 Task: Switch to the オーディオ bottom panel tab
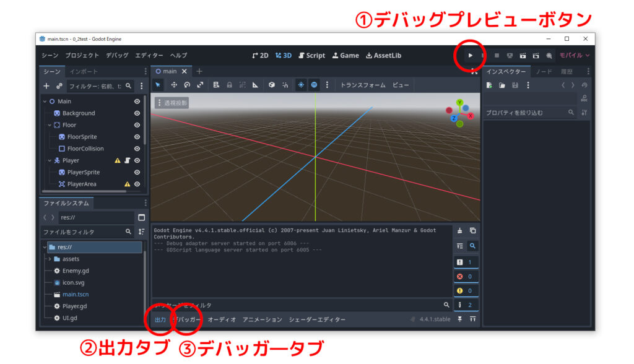[222, 319]
